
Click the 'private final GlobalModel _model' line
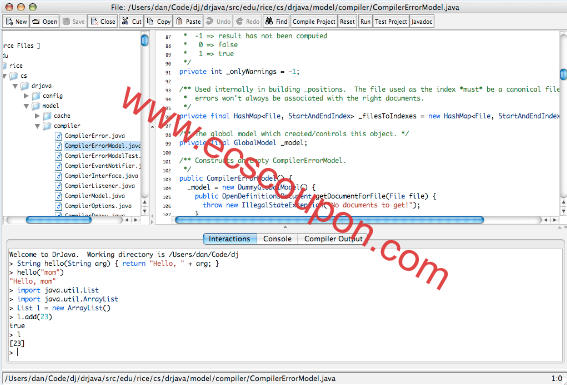(243, 143)
